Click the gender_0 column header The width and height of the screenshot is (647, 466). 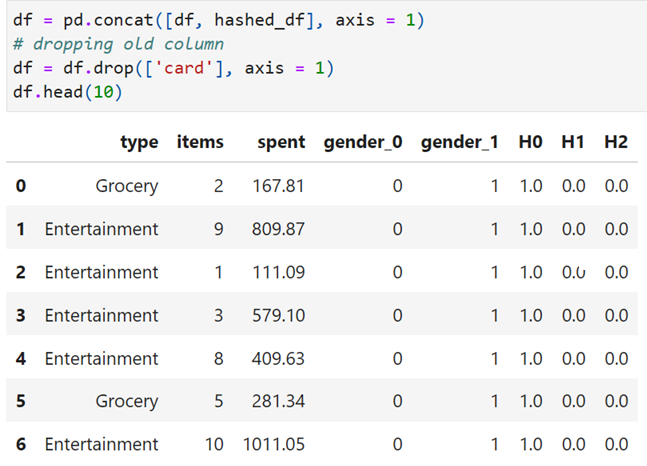(x=363, y=142)
